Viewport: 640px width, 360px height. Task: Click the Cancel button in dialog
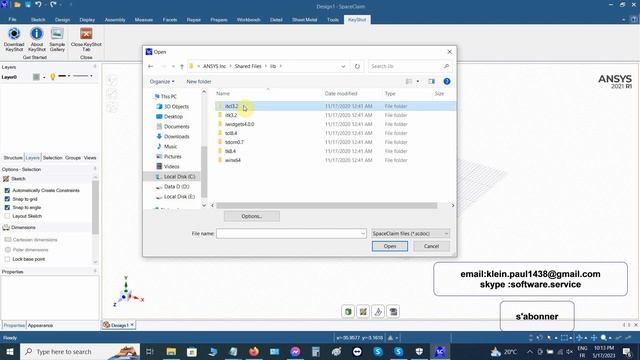[431, 246]
